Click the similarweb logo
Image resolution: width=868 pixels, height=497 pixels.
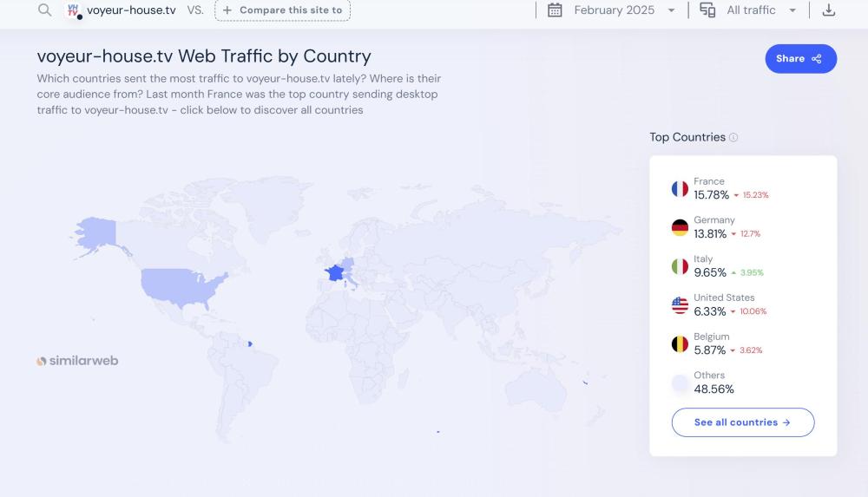(77, 361)
